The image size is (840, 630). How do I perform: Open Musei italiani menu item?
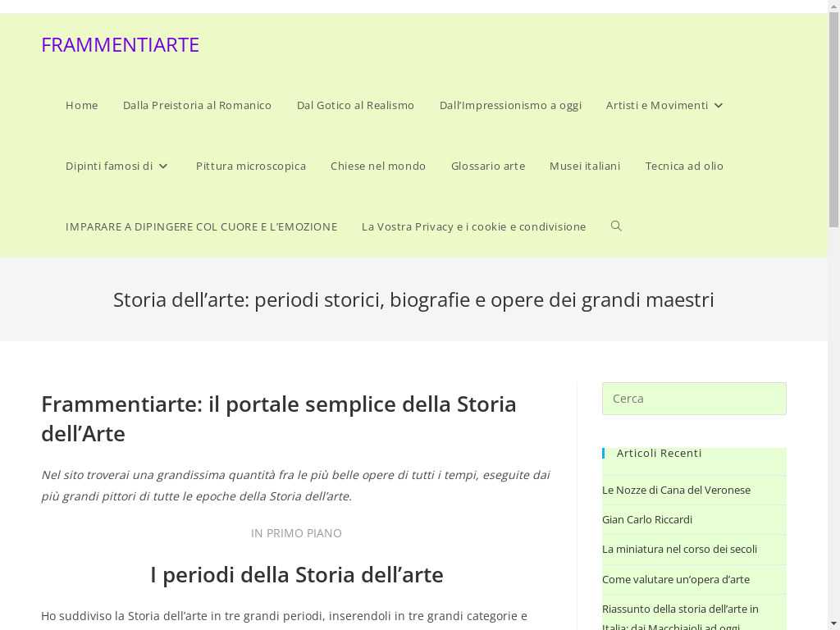pos(585,166)
